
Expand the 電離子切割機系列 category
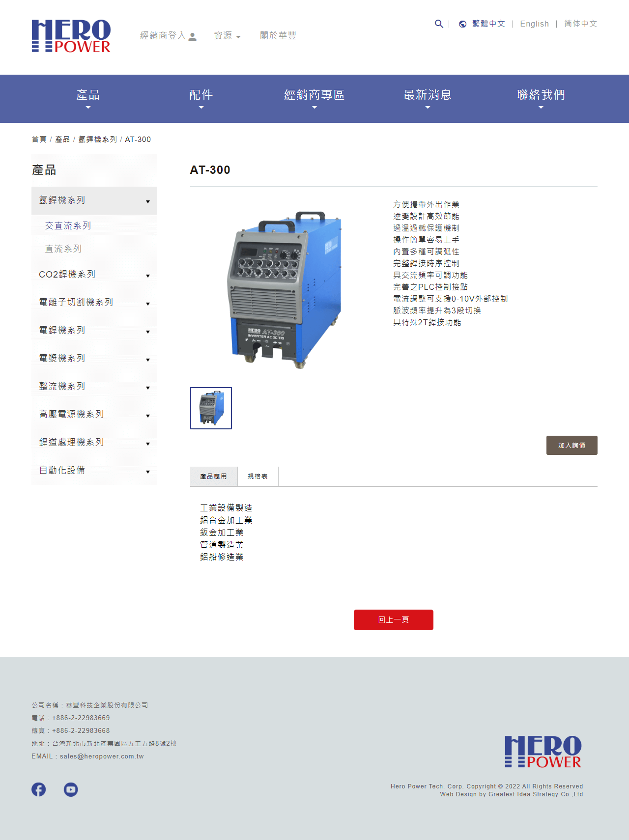coord(94,303)
